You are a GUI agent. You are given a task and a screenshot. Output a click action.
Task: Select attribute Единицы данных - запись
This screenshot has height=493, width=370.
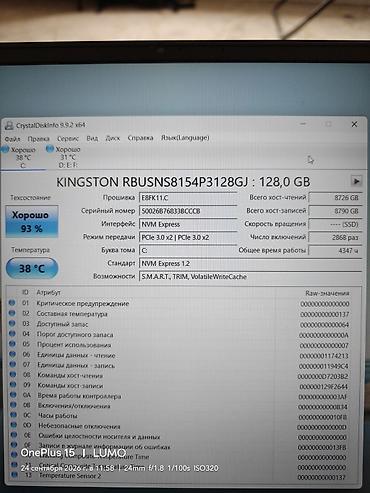click(76, 365)
